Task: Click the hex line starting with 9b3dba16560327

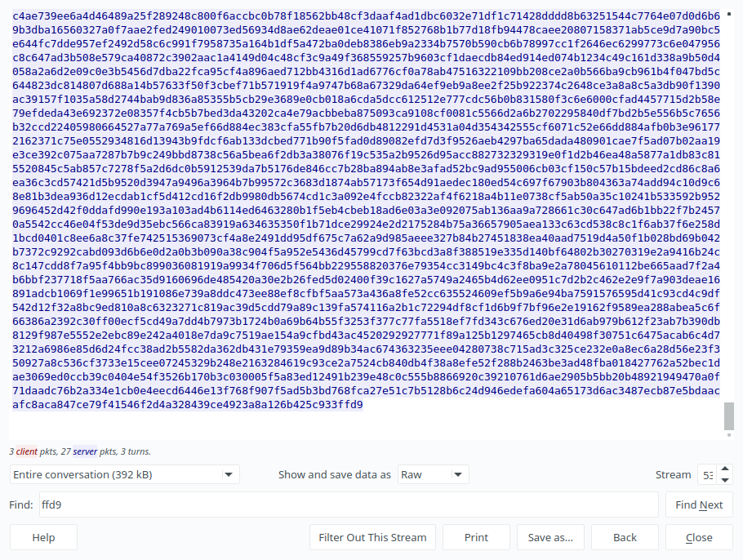Action: coord(367,30)
